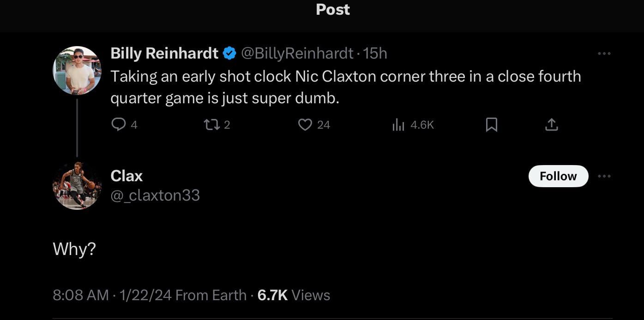The width and height of the screenshot is (644, 320).
Task: Select the "Why?" reply text
Action: point(74,249)
